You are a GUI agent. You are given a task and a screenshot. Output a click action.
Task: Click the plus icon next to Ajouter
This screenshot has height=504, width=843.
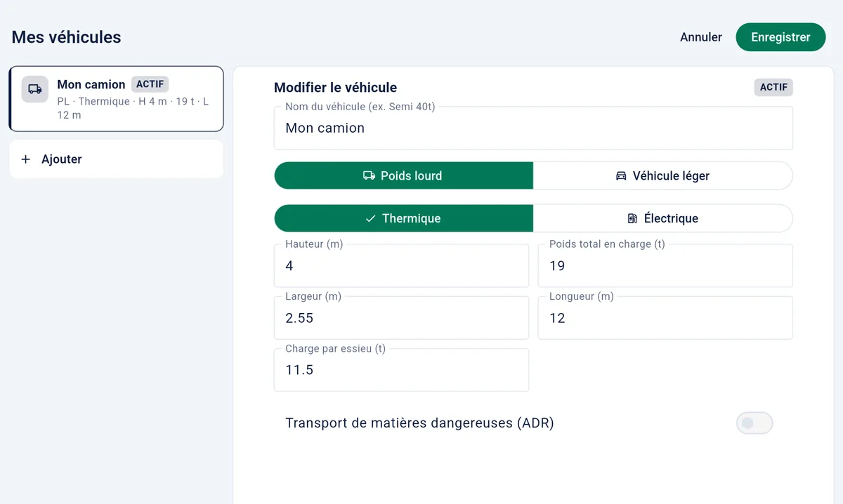(26, 159)
